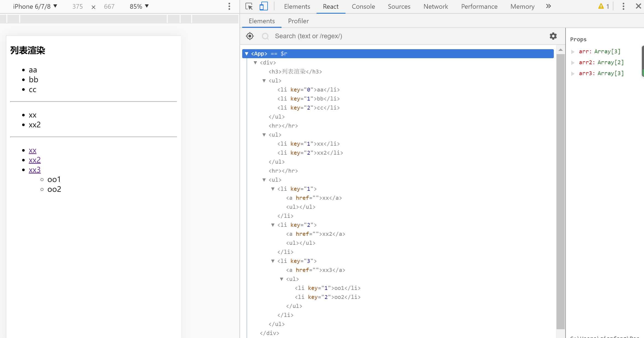Click the viewport height 667 field
The image size is (644, 338).
[x=109, y=6]
